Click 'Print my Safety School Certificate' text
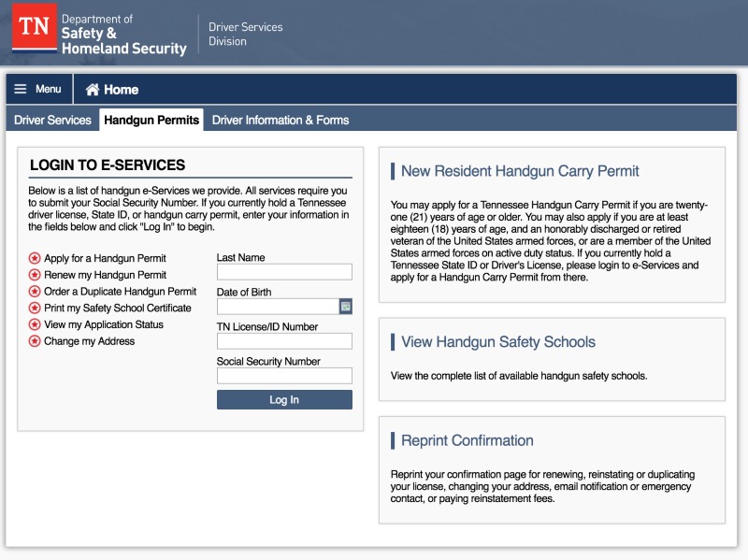Screen dimensions: 748x560 tap(118, 309)
